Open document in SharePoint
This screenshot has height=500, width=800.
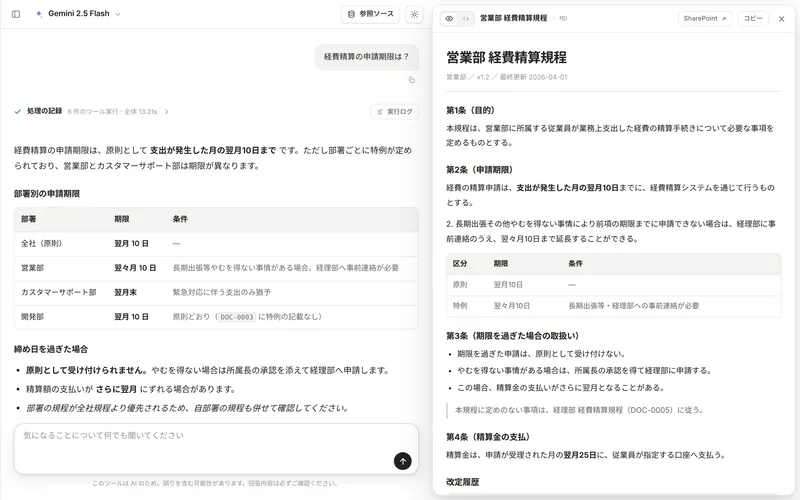(705, 18)
